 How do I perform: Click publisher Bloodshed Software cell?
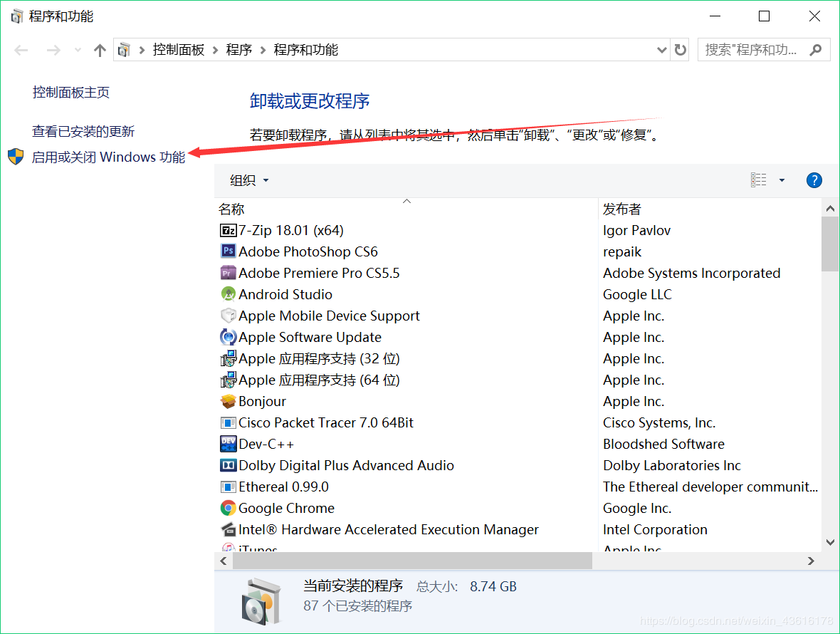[x=663, y=445]
